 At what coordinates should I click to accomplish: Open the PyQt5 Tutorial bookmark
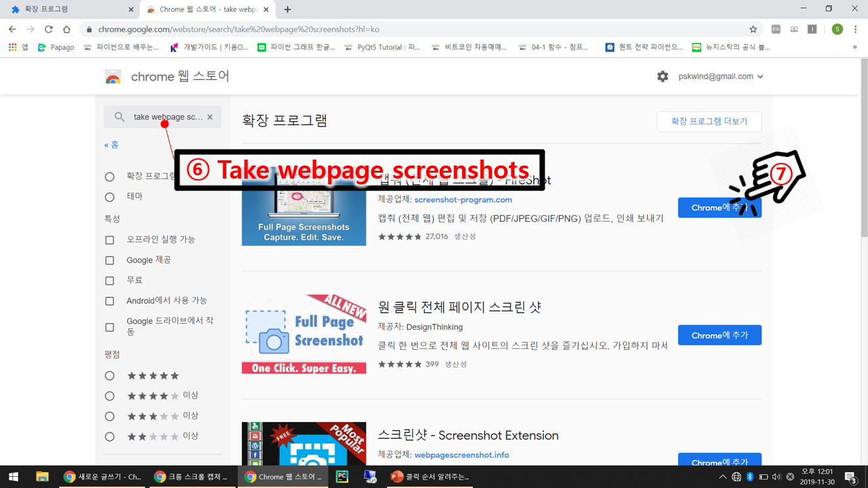[x=382, y=47]
